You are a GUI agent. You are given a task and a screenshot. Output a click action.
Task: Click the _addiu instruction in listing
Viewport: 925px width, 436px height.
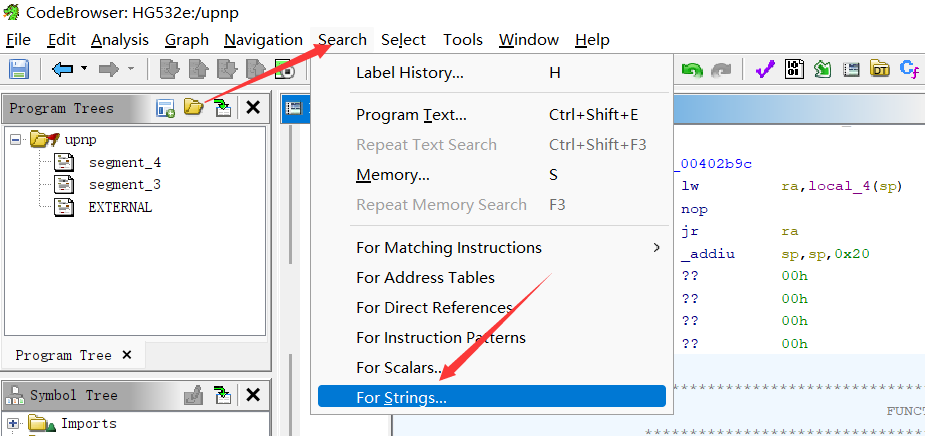click(x=708, y=254)
